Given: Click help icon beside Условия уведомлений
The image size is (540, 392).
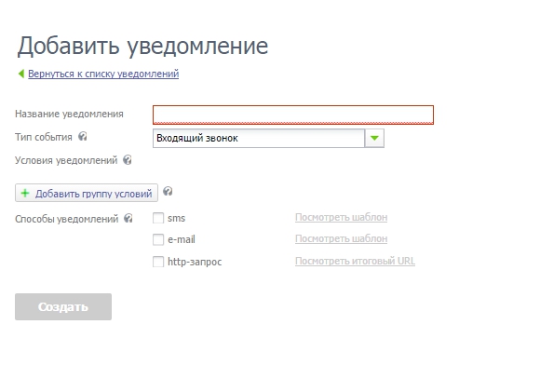Looking at the screenshot, I should click(x=128, y=160).
